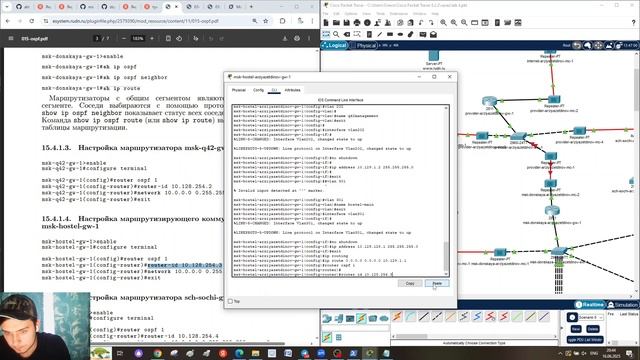Print the topology with the printer icon
640x360 pixels.
(x=357, y=23)
